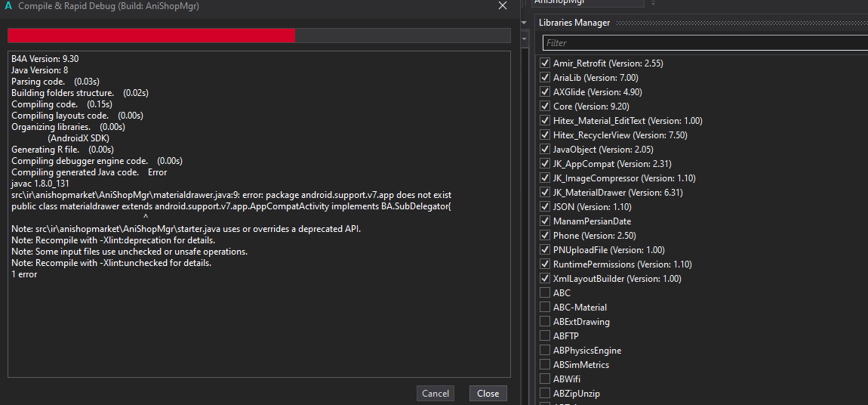868x405 pixels.
Task: Focus the Libraries Manager Filter field
Action: (702, 43)
